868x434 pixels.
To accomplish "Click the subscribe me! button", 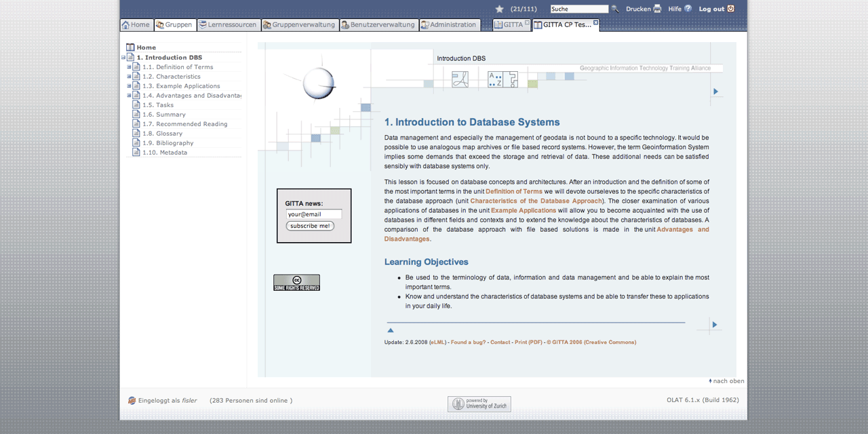I will (x=310, y=226).
